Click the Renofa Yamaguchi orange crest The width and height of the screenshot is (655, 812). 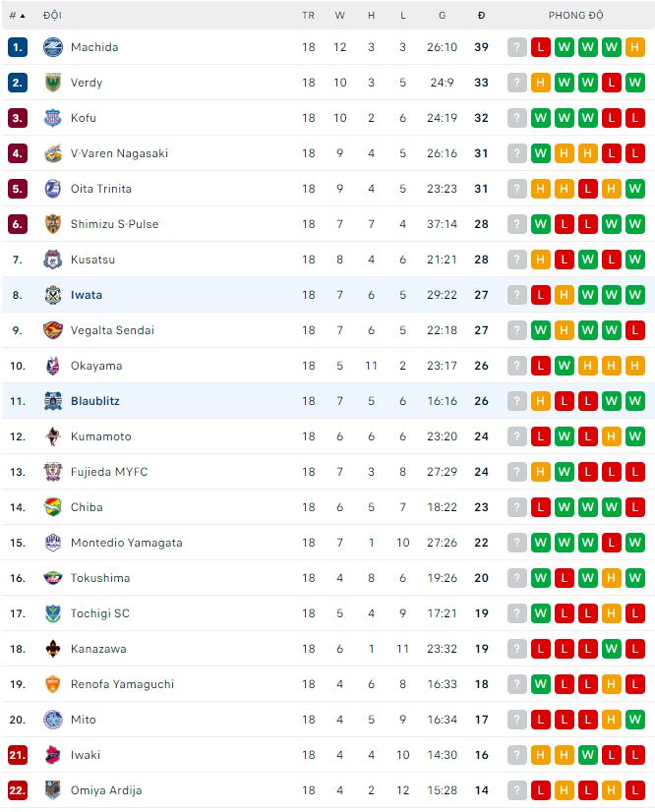point(53,684)
